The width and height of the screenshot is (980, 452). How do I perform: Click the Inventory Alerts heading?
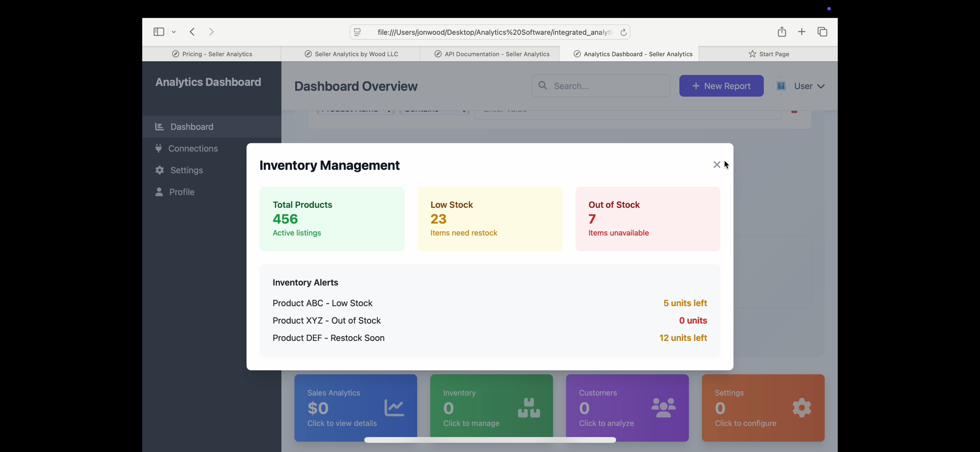pyautogui.click(x=305, y=283)
